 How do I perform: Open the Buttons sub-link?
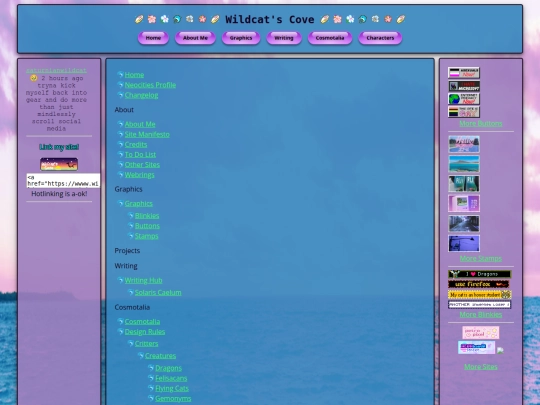pyautogui.click(x=147, y=226)
